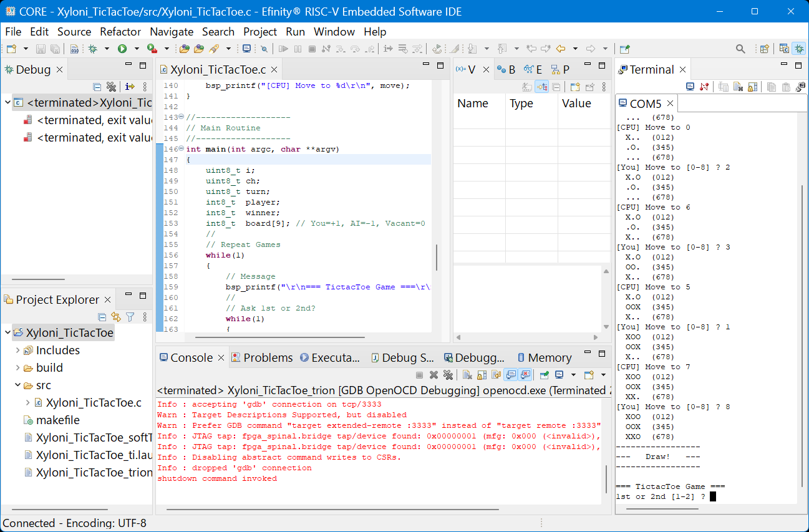
Task: Toggle Link with Editor in Project Explorer
Action: click(x=116, y=317)
